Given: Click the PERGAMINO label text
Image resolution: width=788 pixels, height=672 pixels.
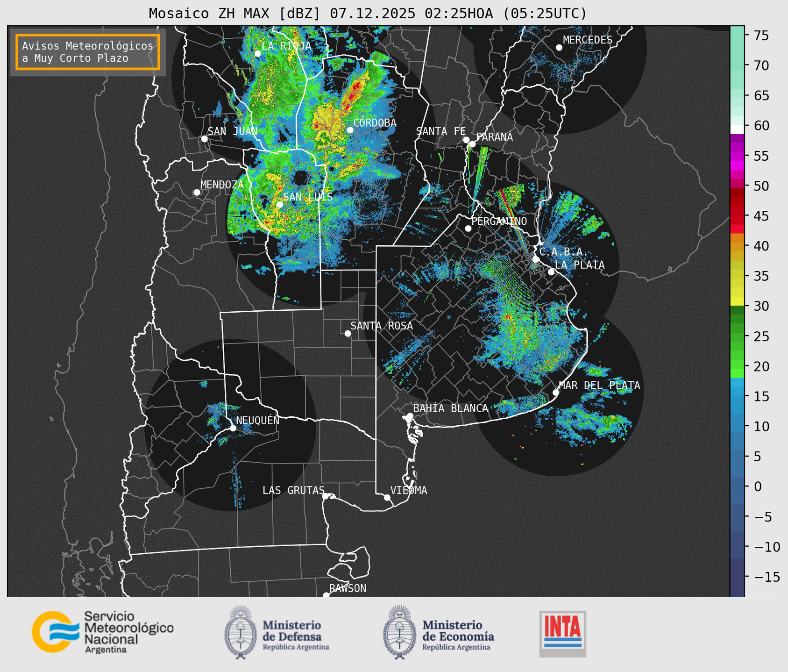Looking at the screenshot, I should point(499,221).
